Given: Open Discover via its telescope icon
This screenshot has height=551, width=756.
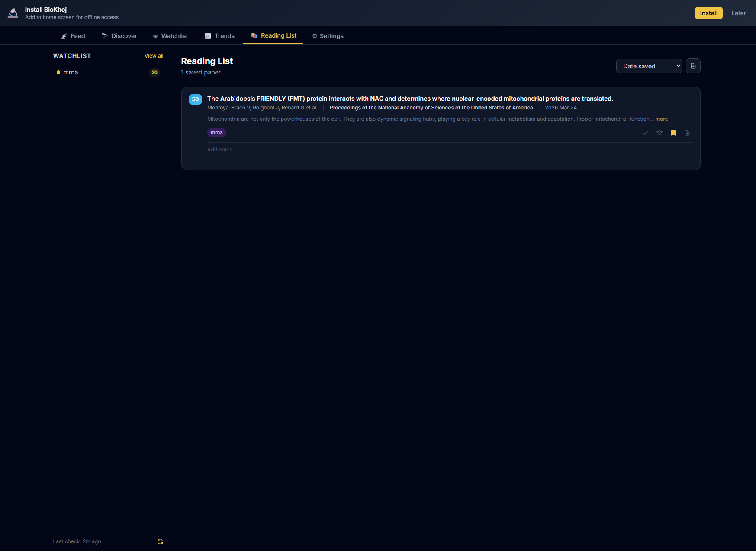Looking at the screenshot, I should [104, 36].
